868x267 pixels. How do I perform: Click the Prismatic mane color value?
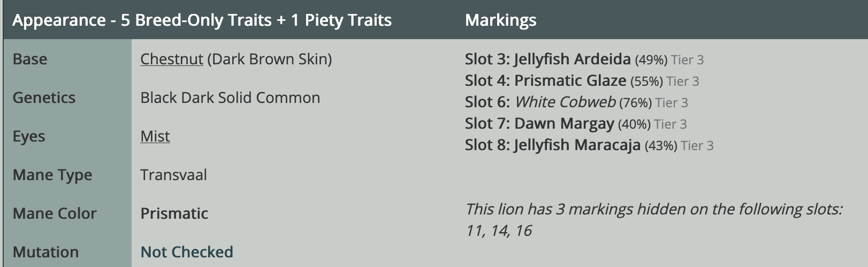(174, 213)
